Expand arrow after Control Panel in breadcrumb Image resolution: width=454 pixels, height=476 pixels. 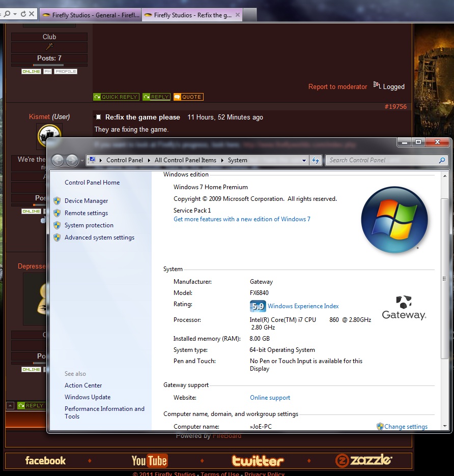[x=149, y=160]
